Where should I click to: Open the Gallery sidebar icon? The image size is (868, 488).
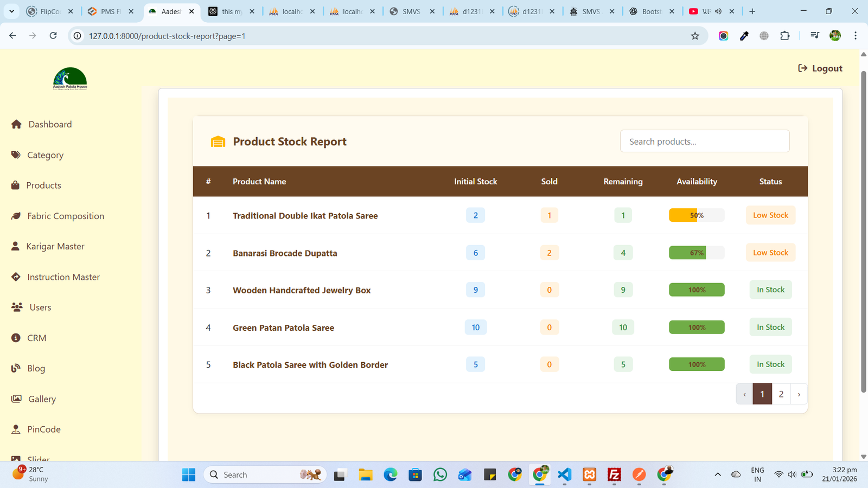coord(16,399)
